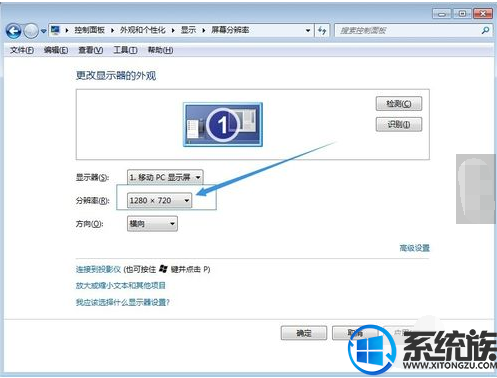Select 外观和个性化 in the breadcrumb

coord(143,30)
